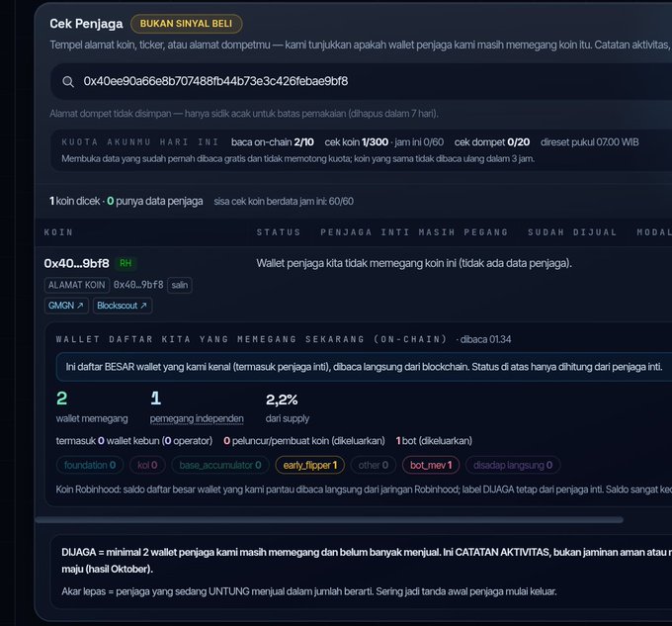
Task: Open the Blockscout external link
Action: click(123, 306)
